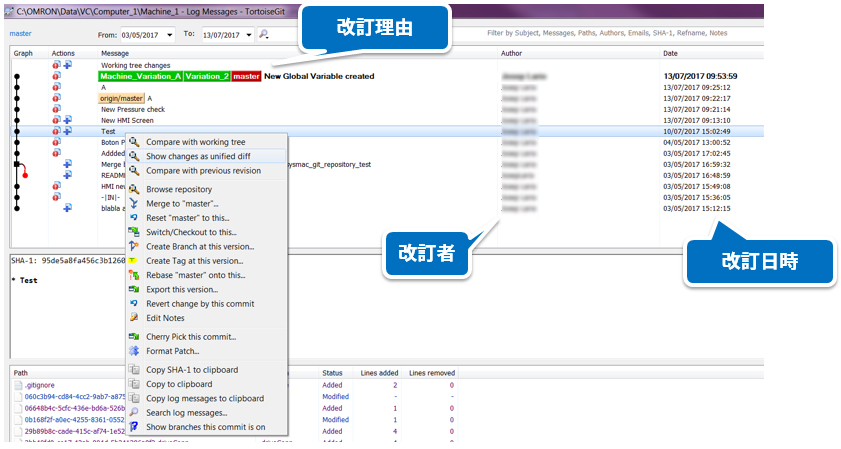Open the From date dropdown
Image resolution: width=841 pixels, height=449 pixels.
[x=169, y=35]
